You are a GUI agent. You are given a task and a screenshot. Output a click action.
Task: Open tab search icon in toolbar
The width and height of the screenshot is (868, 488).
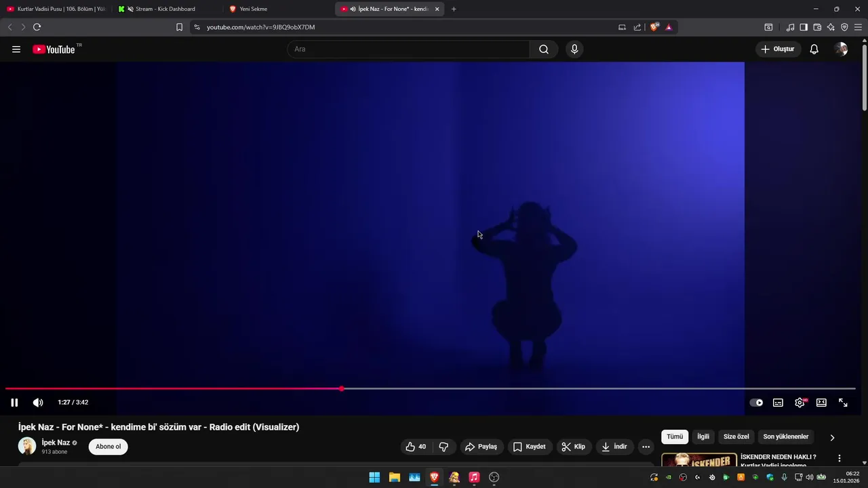click(x=768, y=27)
